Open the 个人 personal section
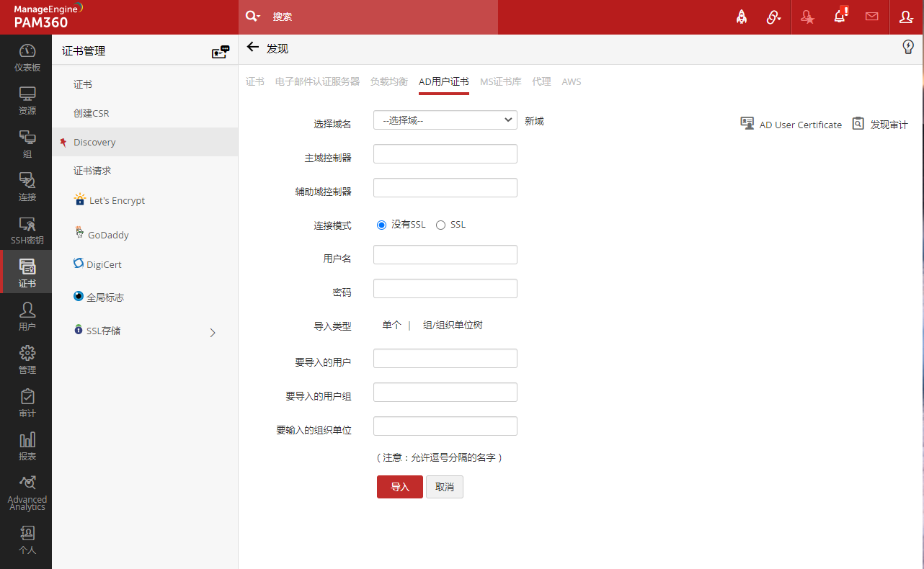This screenshot has width=924, height=569. click(27, 540)
